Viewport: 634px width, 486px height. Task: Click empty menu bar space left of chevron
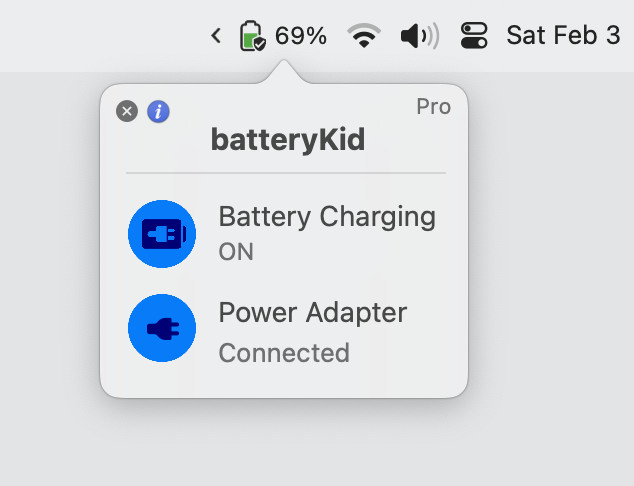point(100,36)
